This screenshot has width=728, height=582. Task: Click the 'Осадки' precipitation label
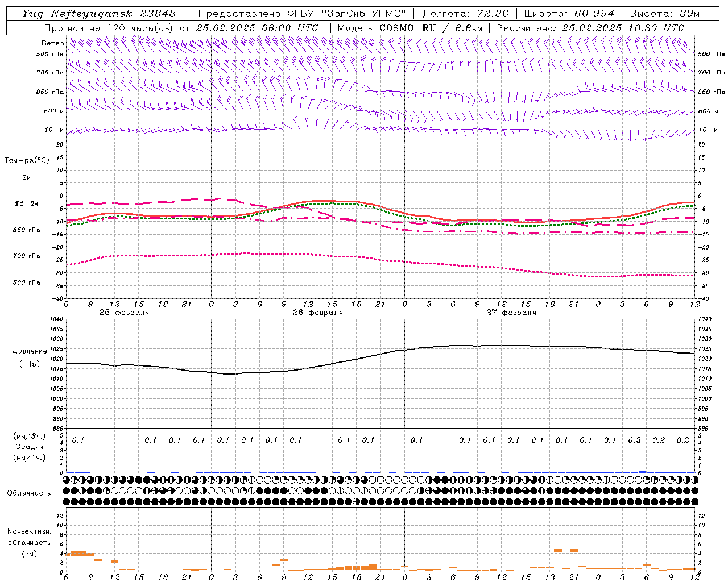pyautogui.click(x=30, y=447)
